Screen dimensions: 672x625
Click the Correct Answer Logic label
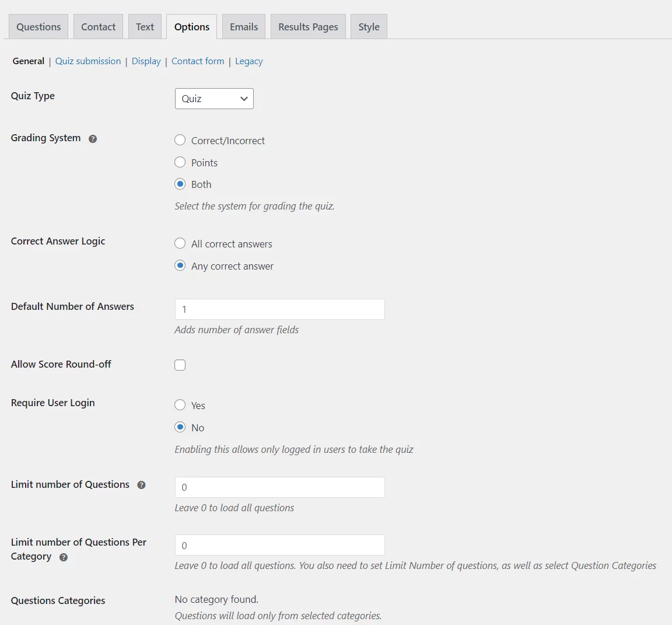58,241
